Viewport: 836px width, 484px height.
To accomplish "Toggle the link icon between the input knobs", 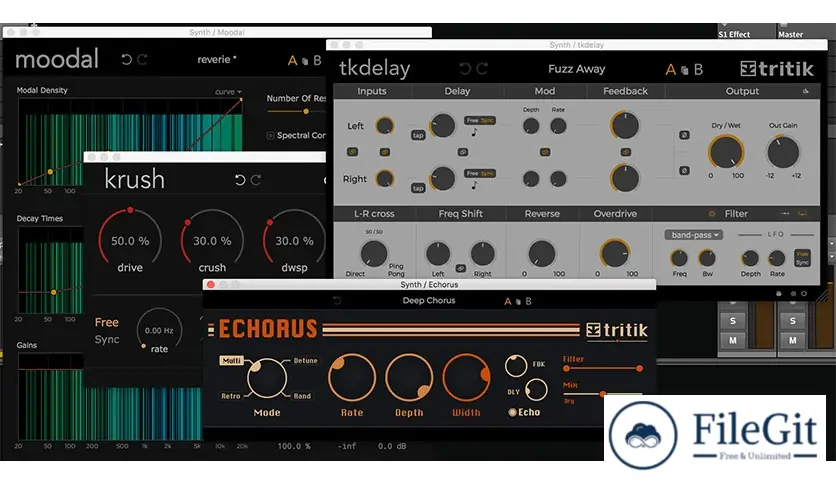I will (384, 152).
